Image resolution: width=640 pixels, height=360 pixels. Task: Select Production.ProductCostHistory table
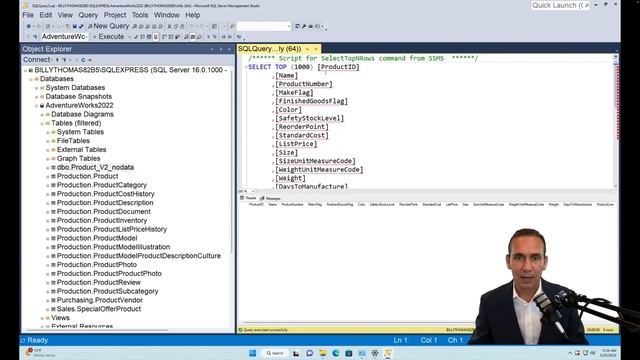105,194
